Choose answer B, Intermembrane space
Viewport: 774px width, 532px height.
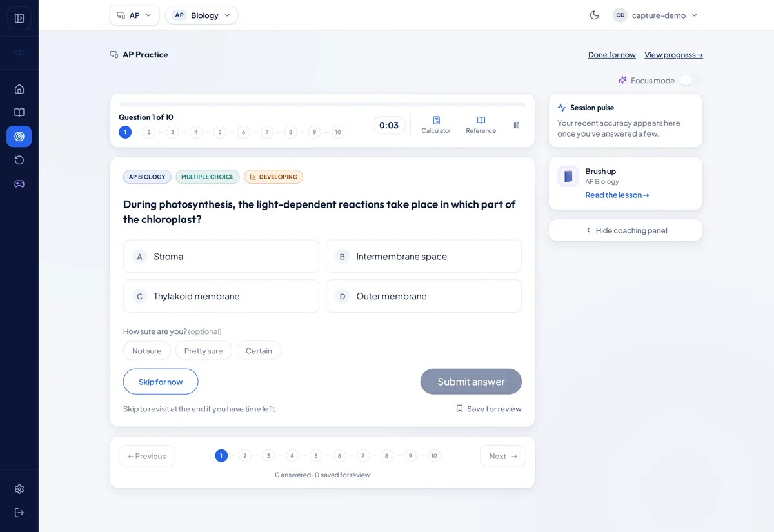(424, 257)
